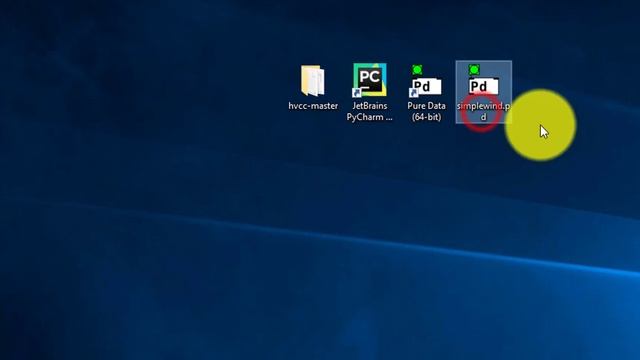The width and height of the screenshot is (640, 360).
Task: Click the "Pure Data (64-bit)" label text
Action: click(x=426, y=111)
